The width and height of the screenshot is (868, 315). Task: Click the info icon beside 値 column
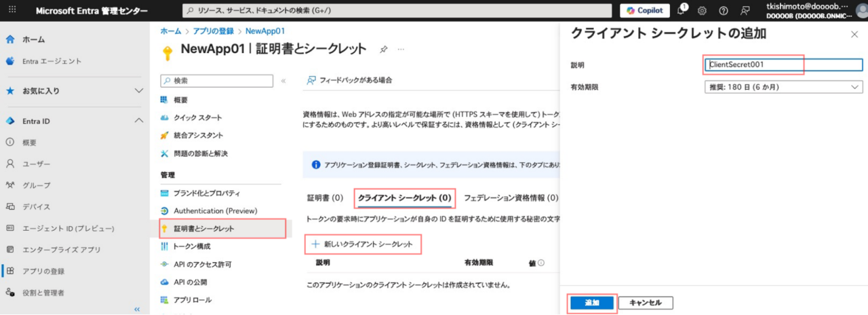click(x=541, y=263)
